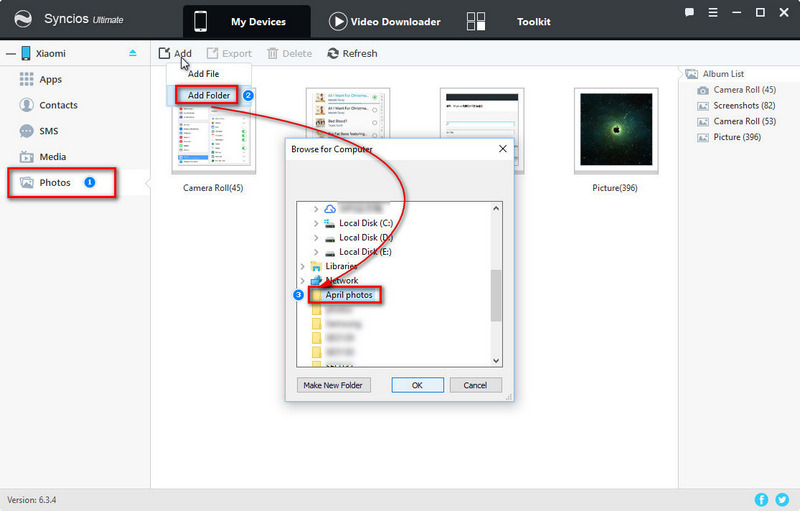Click Make New Folder button
800x511 pixels.
(x=333, y=385)
